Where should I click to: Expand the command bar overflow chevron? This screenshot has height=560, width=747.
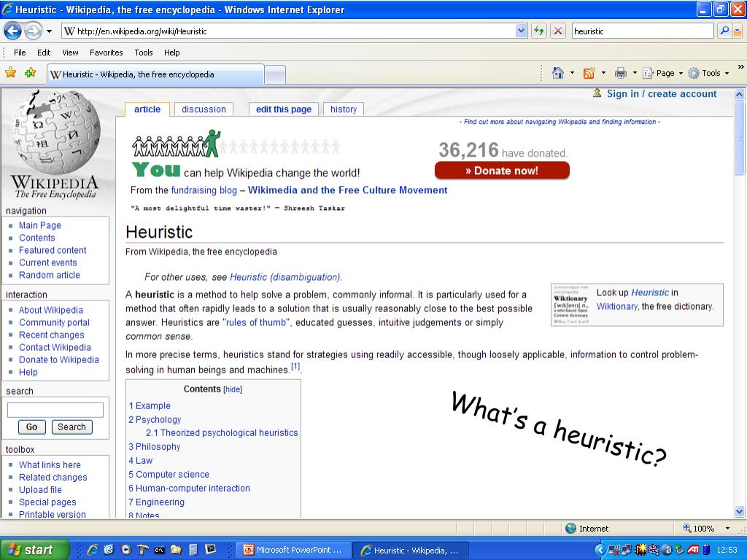[x=741, y=67]
